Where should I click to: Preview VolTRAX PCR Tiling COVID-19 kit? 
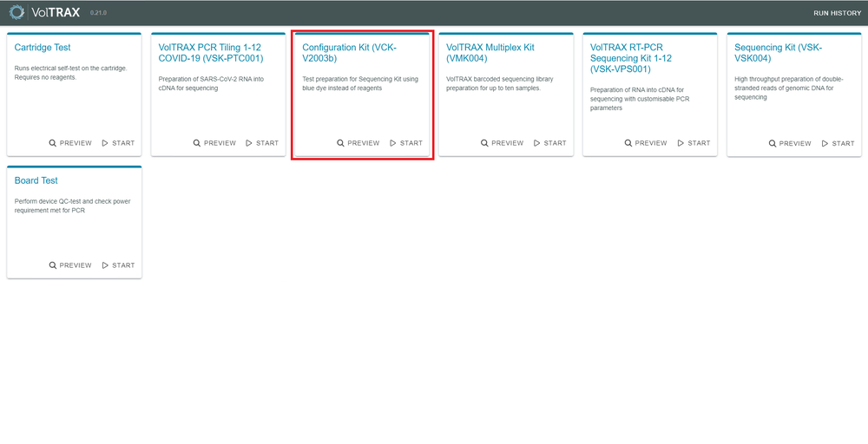(214, 143)
